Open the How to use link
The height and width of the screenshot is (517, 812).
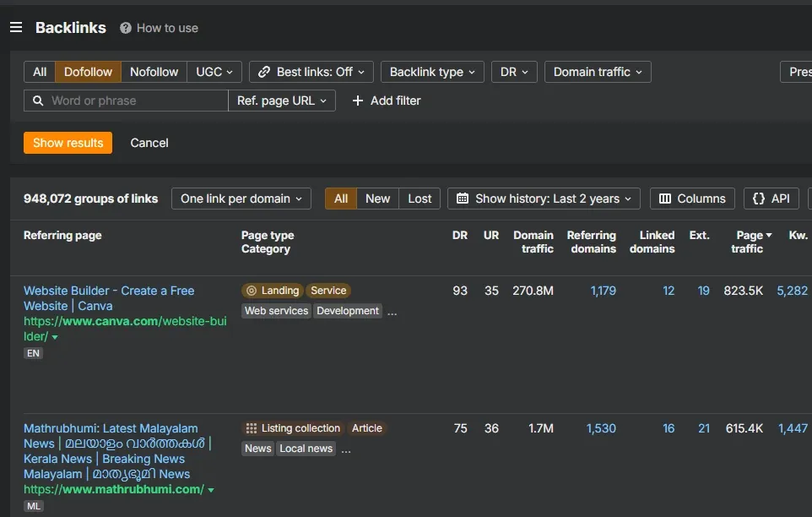coord(167,28)
